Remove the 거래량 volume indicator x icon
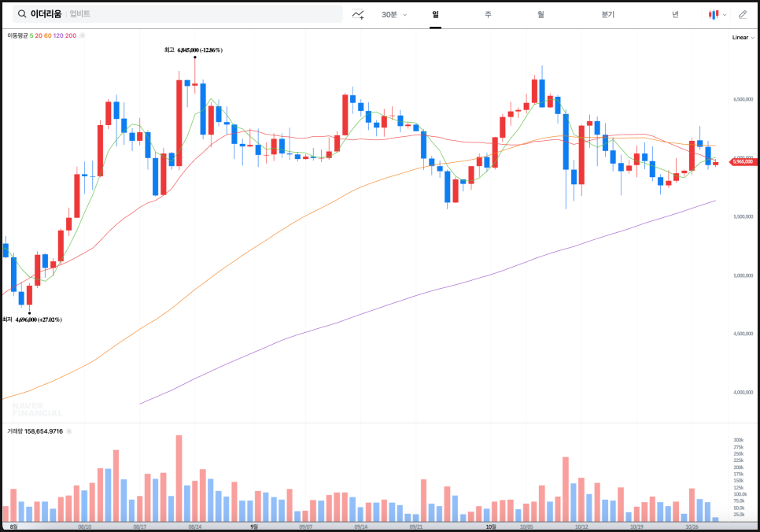This screenshot has height=532, width=760. [x=68, y=431]
